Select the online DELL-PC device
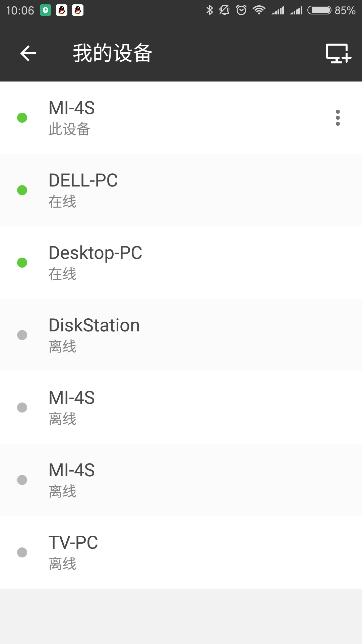The width and height of the screenshot is (362, 644). click(x=181, y=190)
